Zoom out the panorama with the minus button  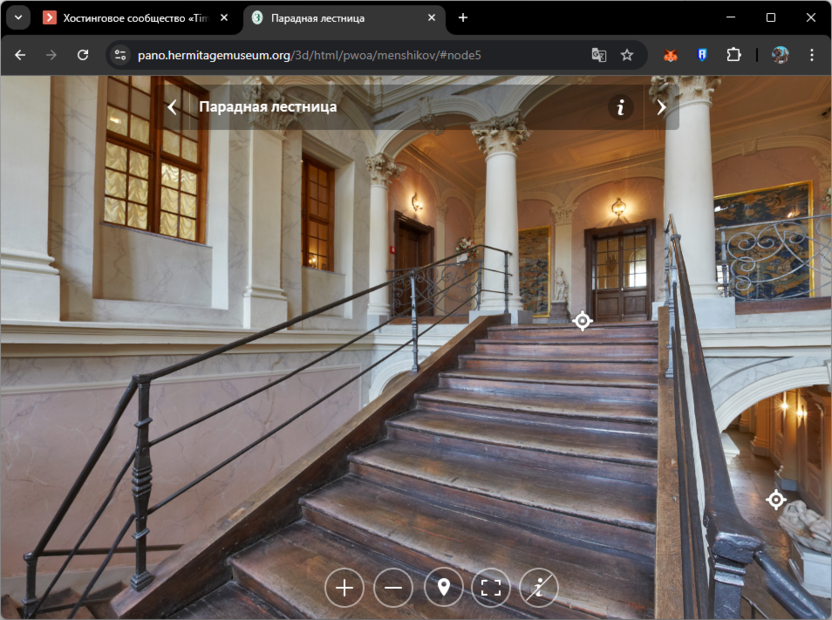point(393,588)
